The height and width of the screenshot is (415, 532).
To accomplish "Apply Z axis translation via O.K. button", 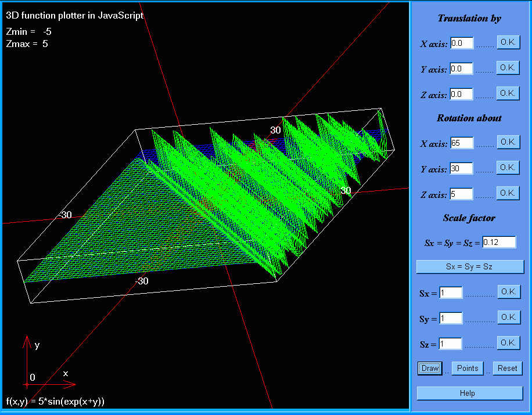I will coord(508,93).
